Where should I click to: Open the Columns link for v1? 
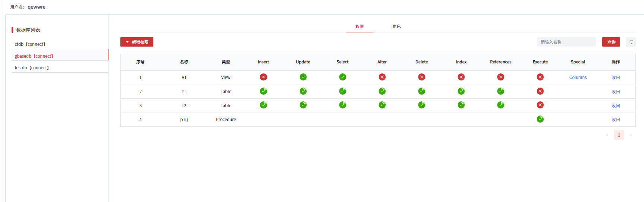(578, 78)
